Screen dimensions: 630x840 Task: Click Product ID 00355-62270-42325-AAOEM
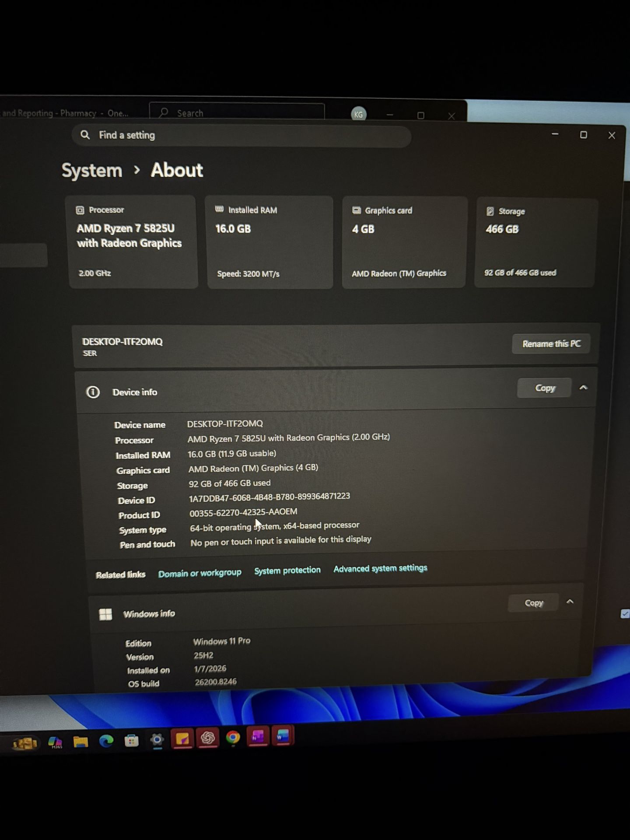click(243, 512)
